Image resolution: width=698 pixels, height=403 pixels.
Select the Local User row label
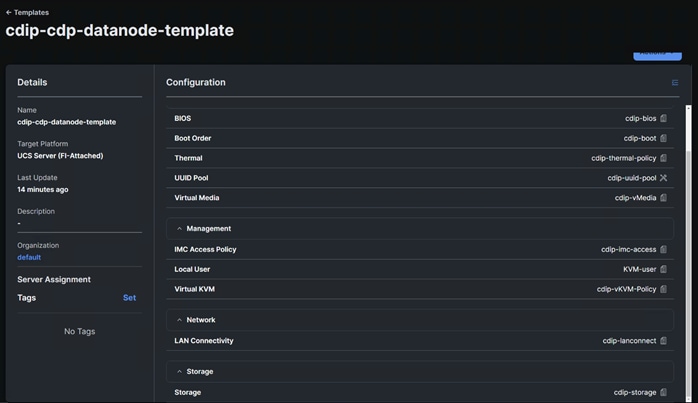tap(192, 269)
